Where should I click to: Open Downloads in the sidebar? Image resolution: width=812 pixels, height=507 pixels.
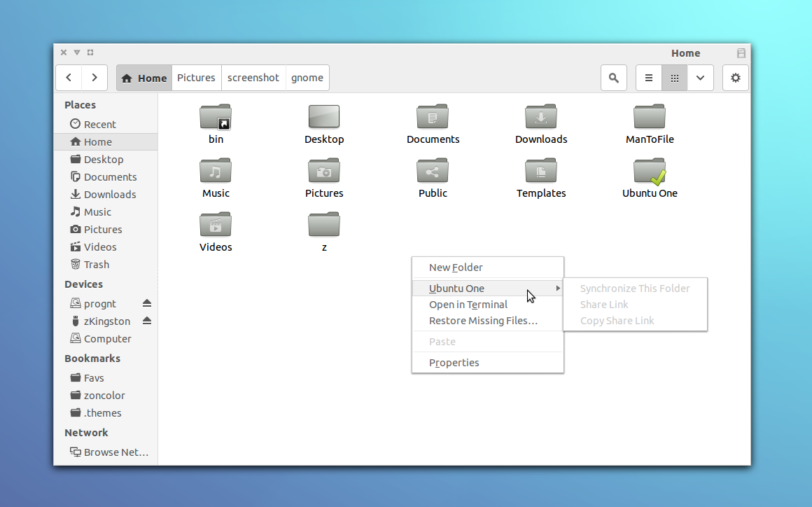click(106, 195)
